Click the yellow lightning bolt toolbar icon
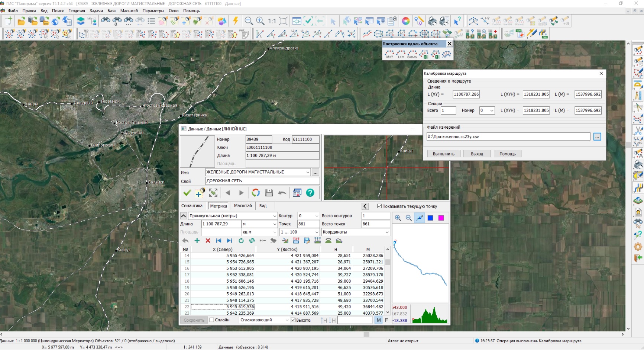Viewport: 644px width, 350px height. 235,21
